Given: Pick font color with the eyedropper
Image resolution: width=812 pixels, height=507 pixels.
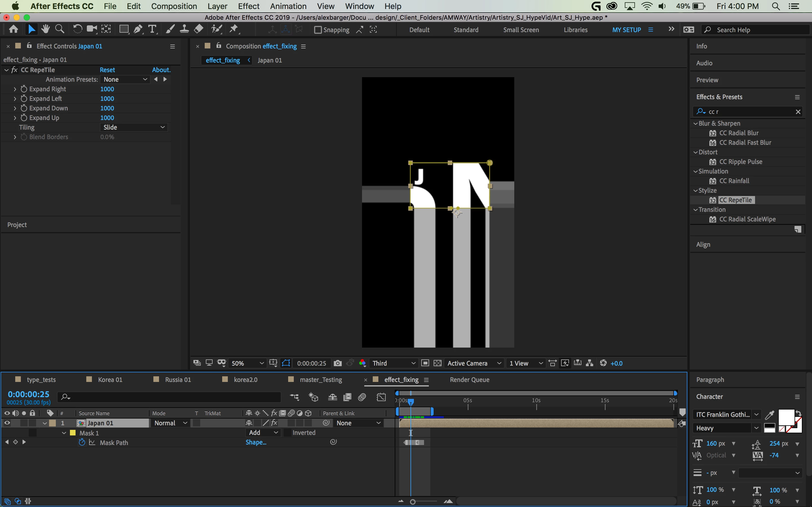Looking at the screenshot, I should 769,415.
